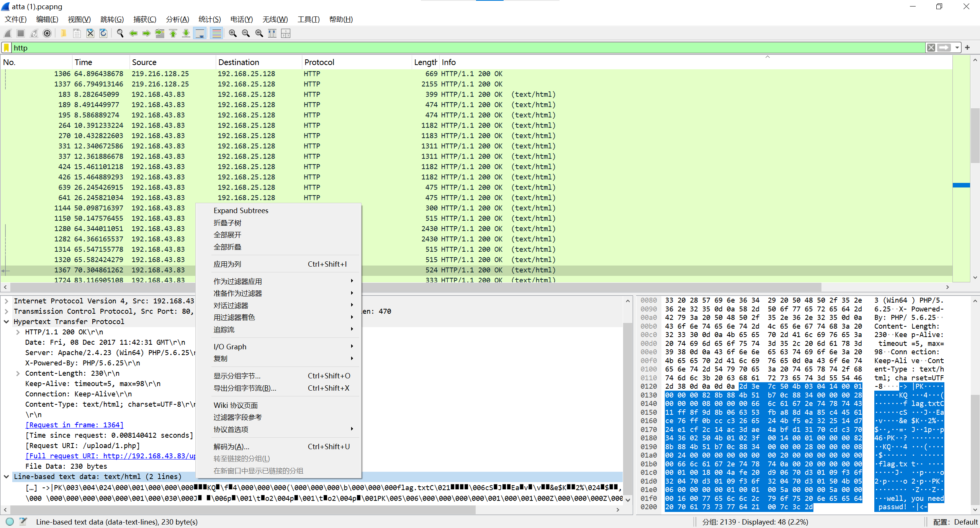980x528 pixels.
Task: Open the 统计 menu in the menu bar
Action: [x=209, y=20]
